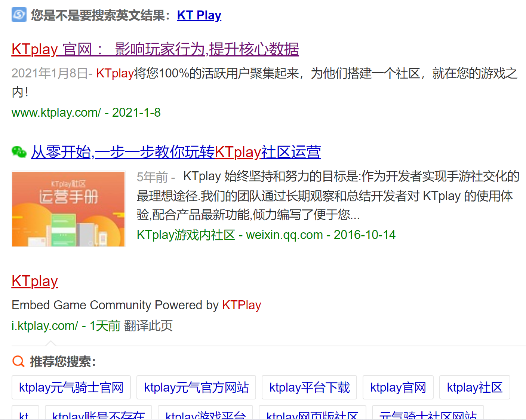Screen dimensions: 526x420
Task: Click '翻译此页' to translate the page
Action: pos(148,325)
